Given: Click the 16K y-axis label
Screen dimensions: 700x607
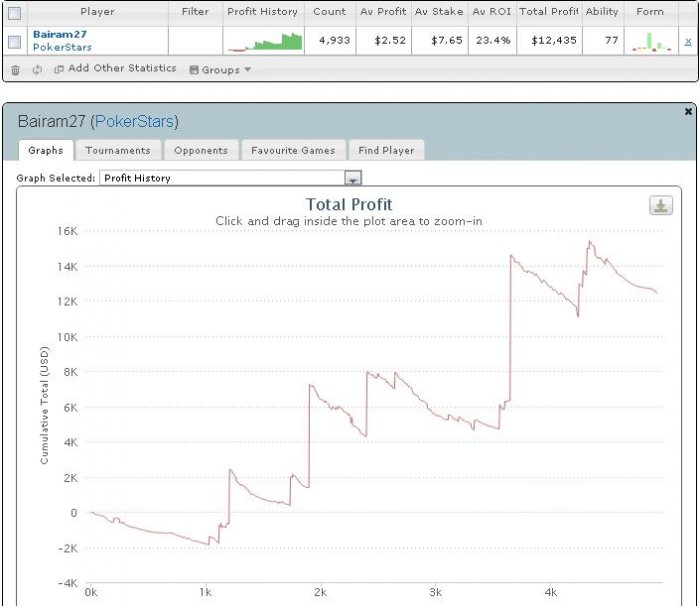Looking at the screenshot, I should click(67, 231).
